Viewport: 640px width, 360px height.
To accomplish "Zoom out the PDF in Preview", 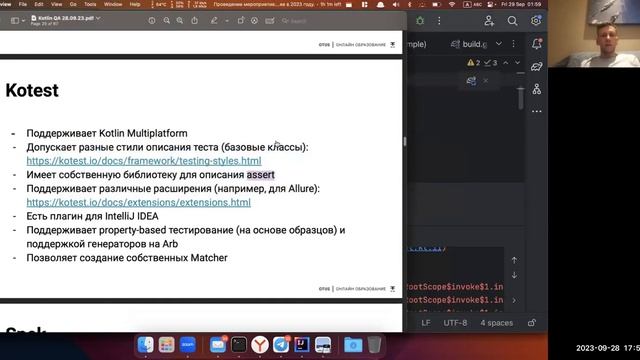I will (x=167, y=20).
